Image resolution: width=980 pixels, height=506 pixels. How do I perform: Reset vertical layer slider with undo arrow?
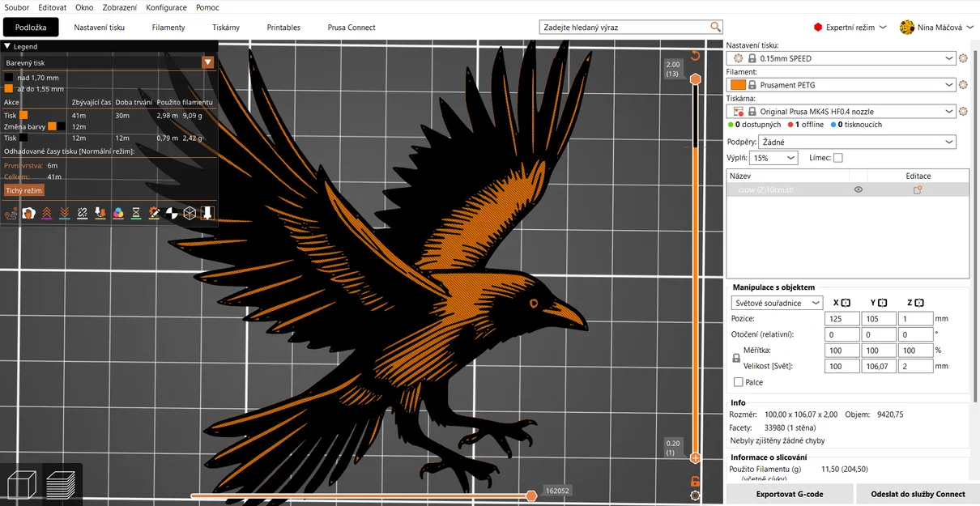695,56
